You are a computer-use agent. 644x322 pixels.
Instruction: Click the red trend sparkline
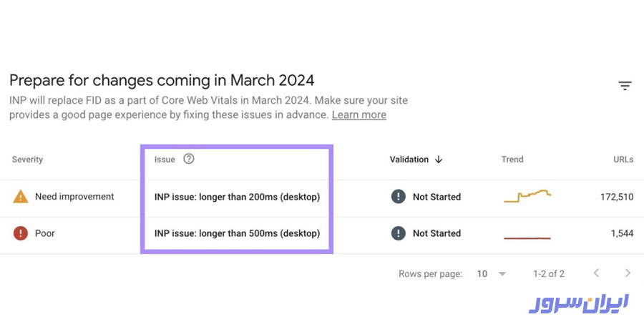527,237
